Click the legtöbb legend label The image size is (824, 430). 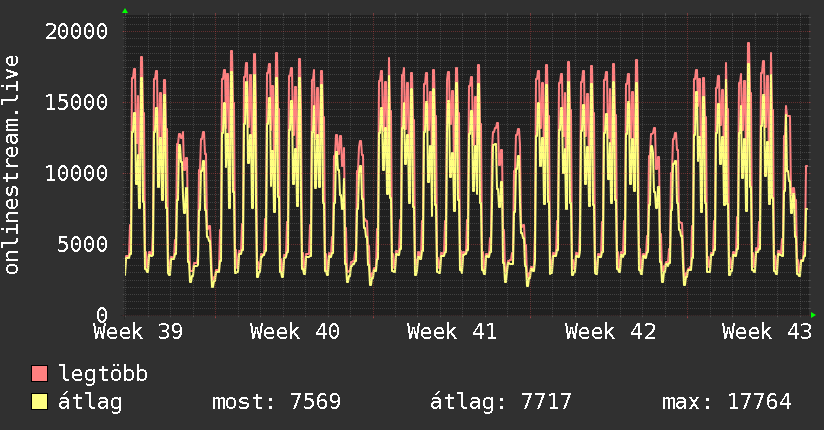tap(103, 373)
